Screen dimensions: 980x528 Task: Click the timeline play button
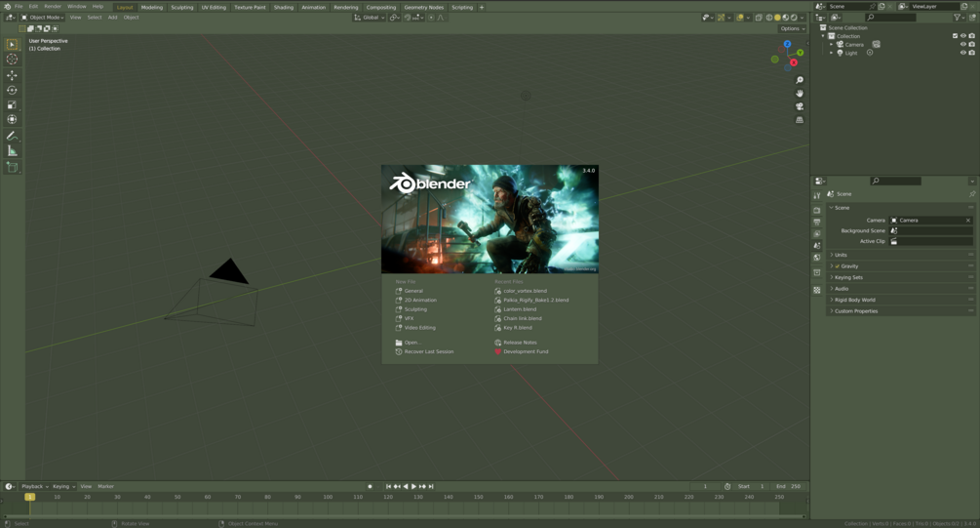point(413,486)
